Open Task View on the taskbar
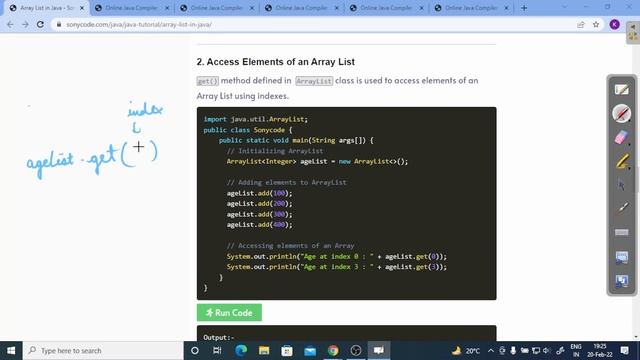 (x=217, y=351)
